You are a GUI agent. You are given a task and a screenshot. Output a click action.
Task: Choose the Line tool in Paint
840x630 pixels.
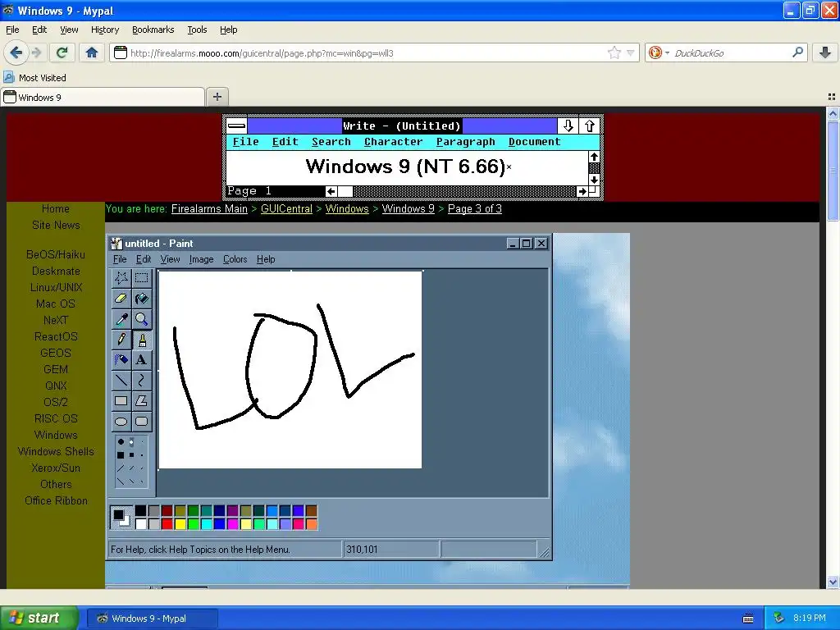[121, 381]
